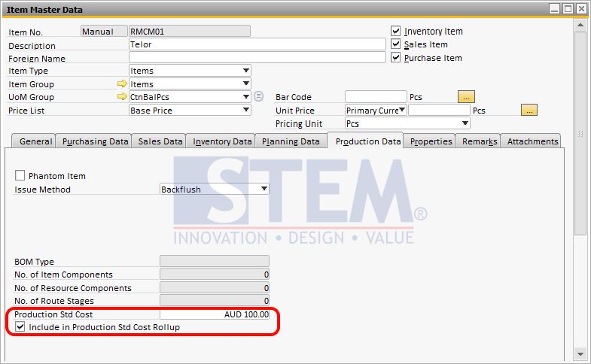Screen dimensions: 591x364
Task: Select the Planning Data tab
Action: (x=291, y=141)
